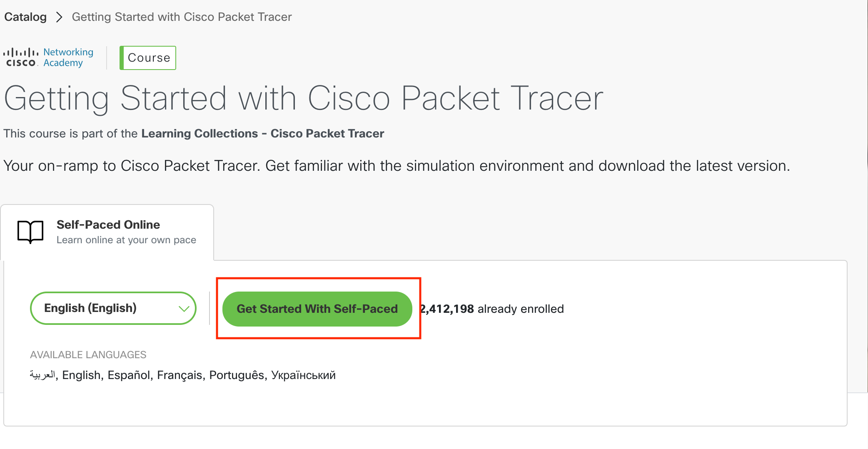The width and height of the screenshot is (868, 449).
Task: Click the Español language name
Action: [x=128, y=375]
